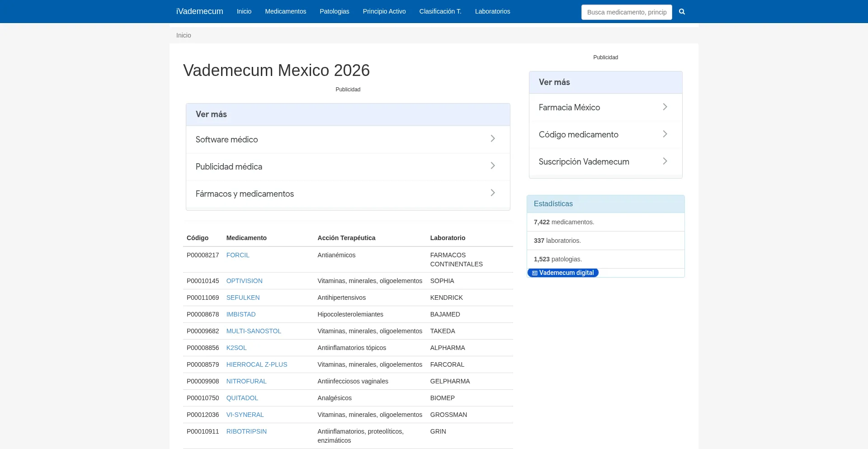Click code P00008678 in the table
Image resolution: width=868 pixels, height=449 pixels.
(x=203, y=314)
